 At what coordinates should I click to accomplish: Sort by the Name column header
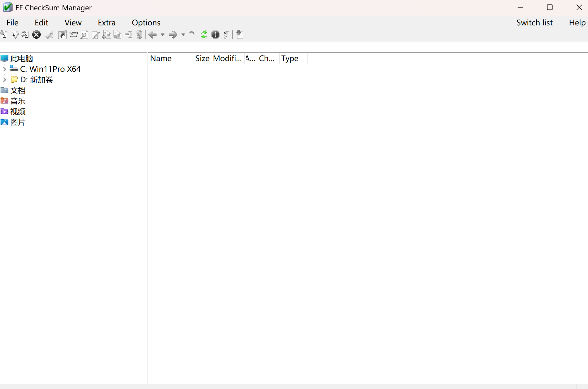[x=169, y=58]
